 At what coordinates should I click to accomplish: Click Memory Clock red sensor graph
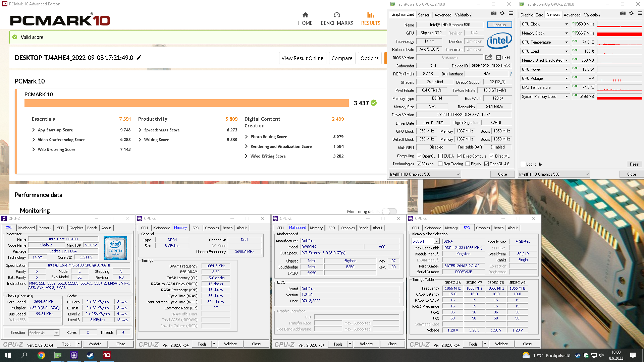tap(619, 33)
